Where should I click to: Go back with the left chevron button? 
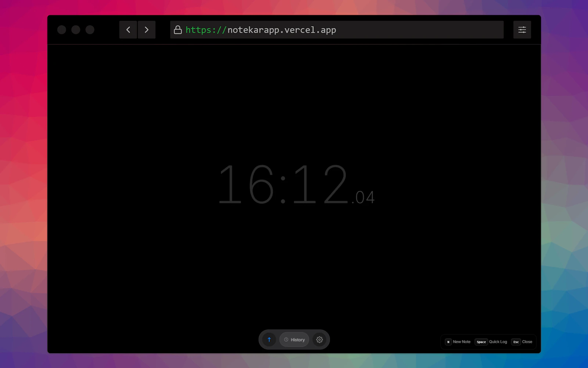128,30
